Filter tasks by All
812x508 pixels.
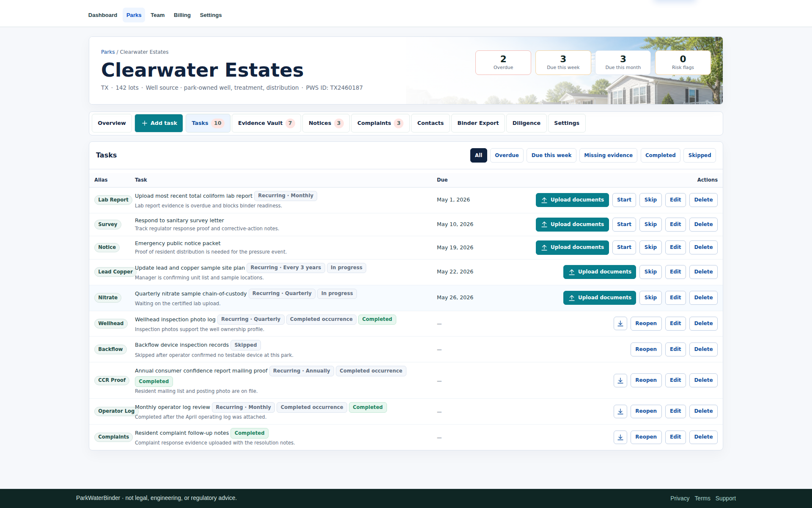[x=478, y=155]
